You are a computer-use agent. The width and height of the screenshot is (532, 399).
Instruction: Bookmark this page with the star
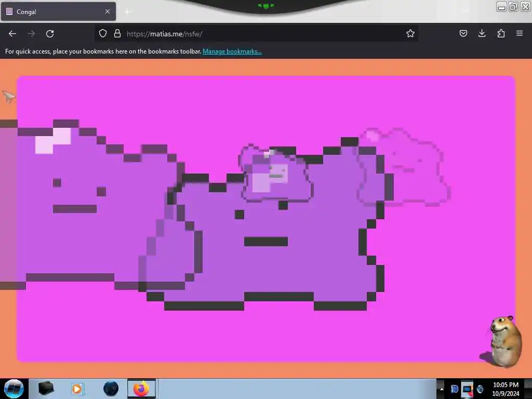tap(410, 33)
